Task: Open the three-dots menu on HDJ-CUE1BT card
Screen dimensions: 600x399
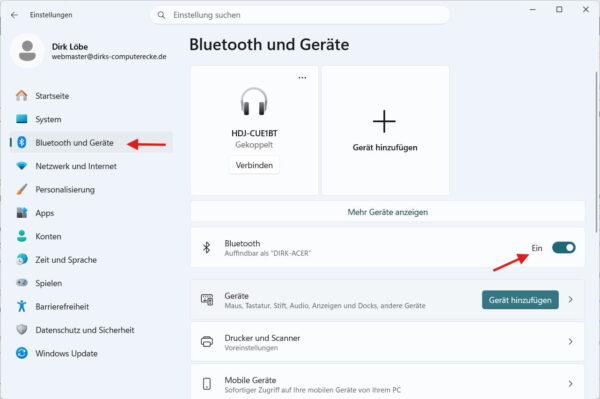Action: 302,78
